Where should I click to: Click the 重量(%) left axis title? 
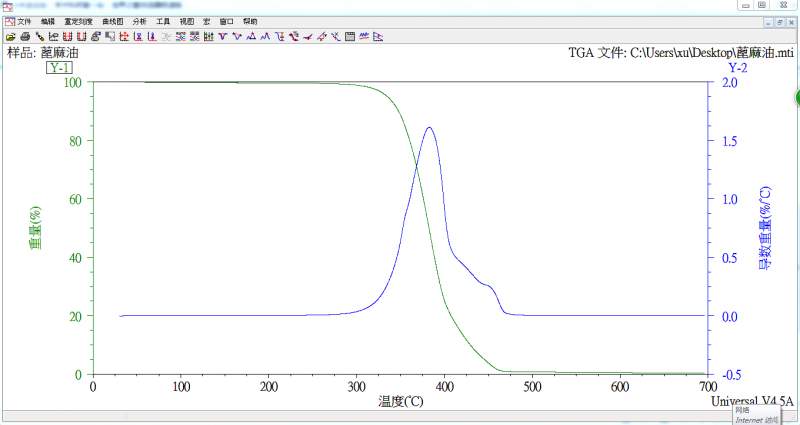pos(35,228)
